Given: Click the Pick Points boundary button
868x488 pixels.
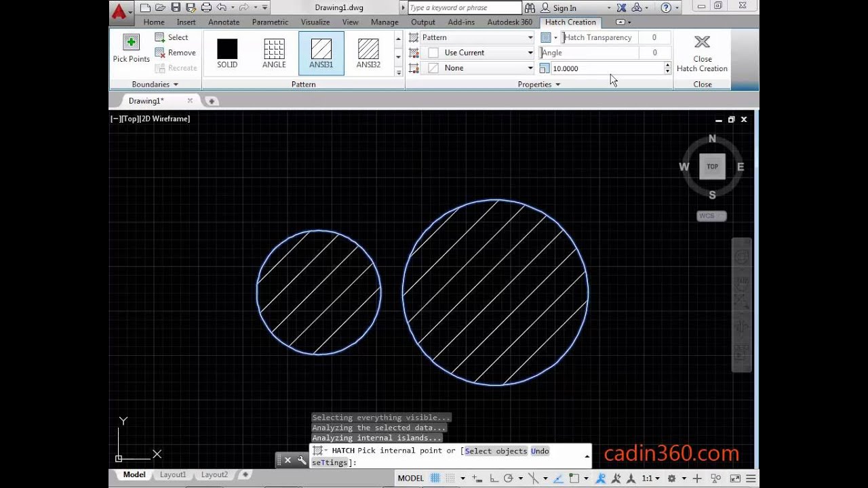Looking at the screenshot, I should 131,47.
